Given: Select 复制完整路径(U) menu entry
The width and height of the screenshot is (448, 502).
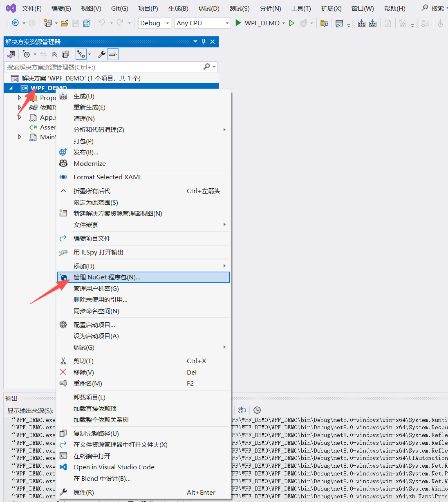Looking at the screenshot, I should tap(143, 434).
